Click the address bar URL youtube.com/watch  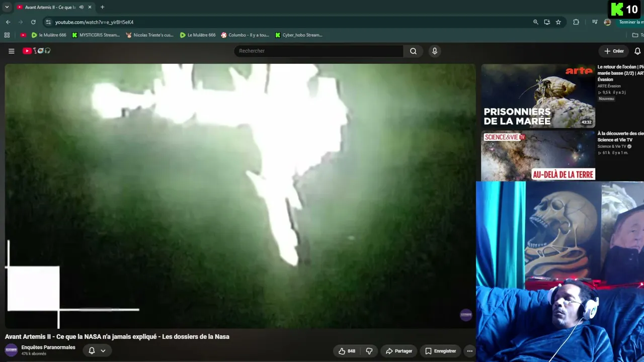pyautogui.click(x=94, y=22)
